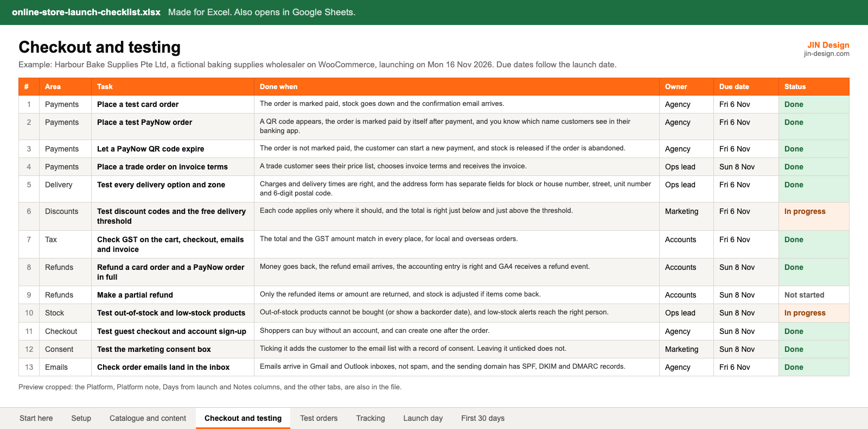868x429 pixels.
Task: Click the Checkout area cell
Action: [x=65, y=331]
